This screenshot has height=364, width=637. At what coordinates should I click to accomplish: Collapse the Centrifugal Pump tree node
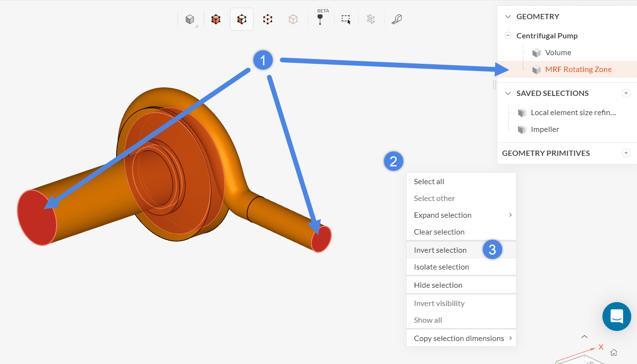click(x=508, y=35)
